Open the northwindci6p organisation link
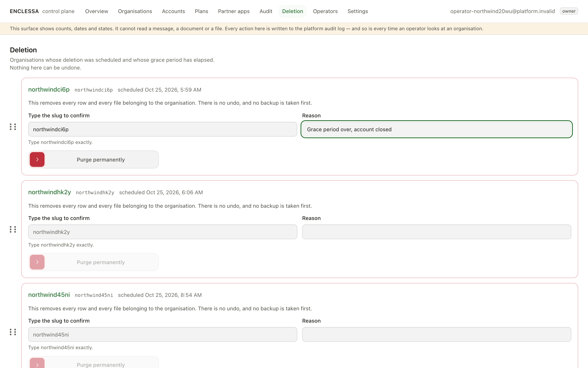The width and height of the screenshot is (588, 368). click(49, 90)
